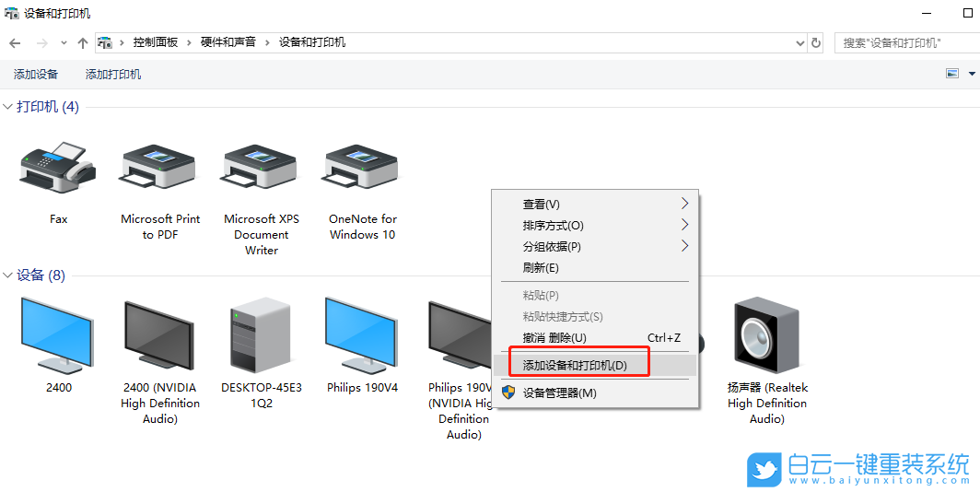Click the Forward navigation arrow
980x492 pixels.
41,43
